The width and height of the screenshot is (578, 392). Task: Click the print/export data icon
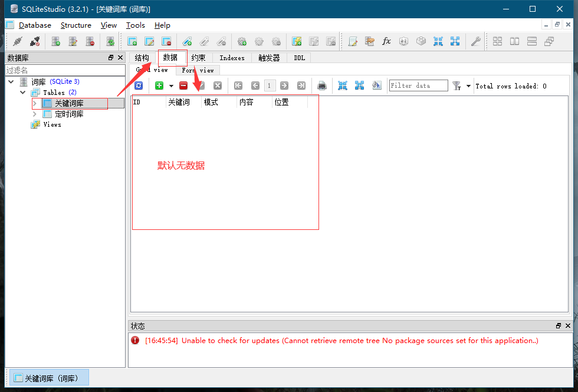[322, 85]
